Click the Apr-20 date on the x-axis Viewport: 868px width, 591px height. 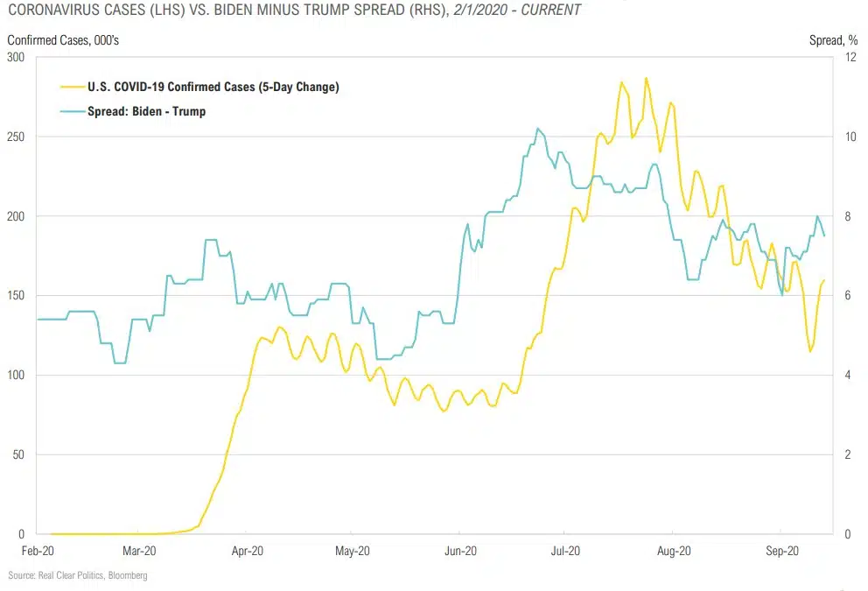(x=246, y=552)
